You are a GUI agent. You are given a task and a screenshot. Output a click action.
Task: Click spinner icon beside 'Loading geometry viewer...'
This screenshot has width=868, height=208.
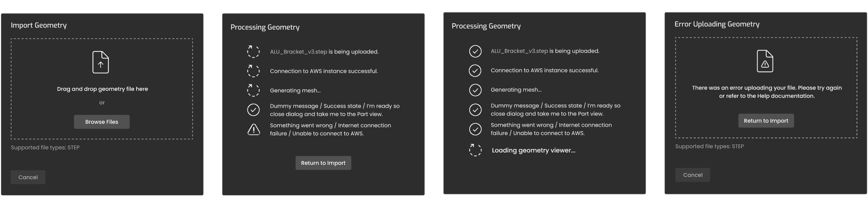[x=475, y=150]
